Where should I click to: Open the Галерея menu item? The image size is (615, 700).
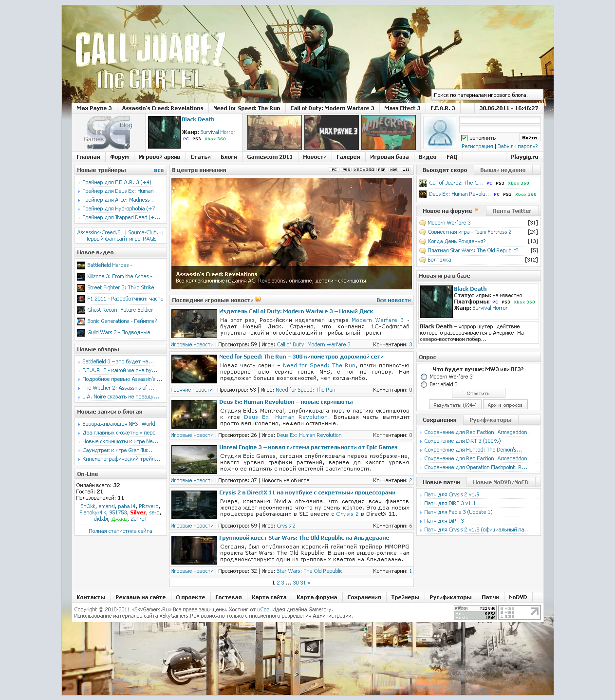click(x=348, y=157)
